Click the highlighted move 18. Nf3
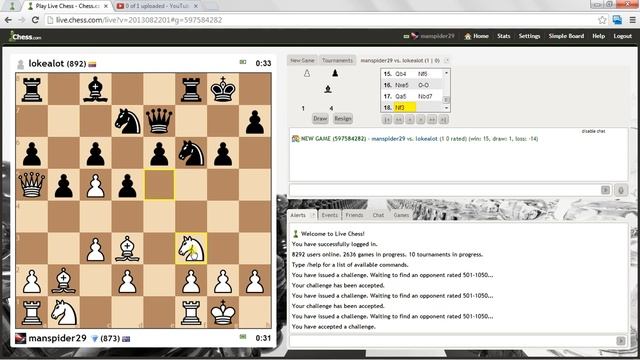Screen dimensions: 640x360 click(x=404, y=108)
